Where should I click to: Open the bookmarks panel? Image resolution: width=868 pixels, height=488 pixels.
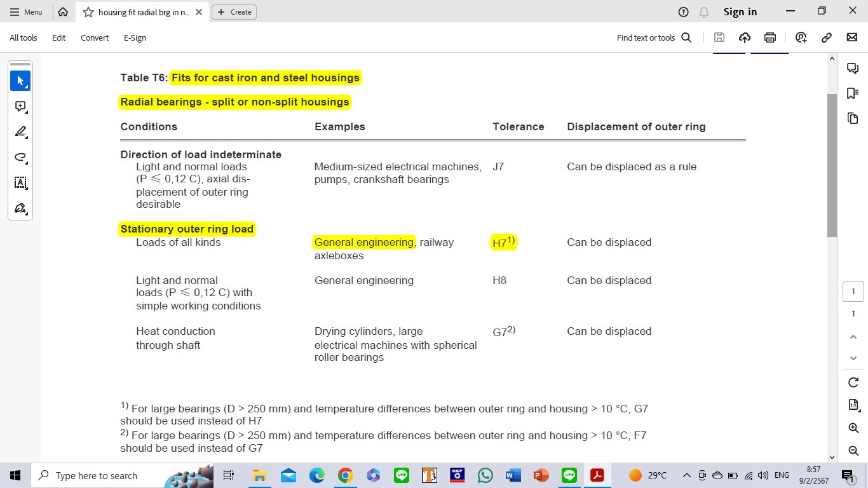[x=853, y=93]
